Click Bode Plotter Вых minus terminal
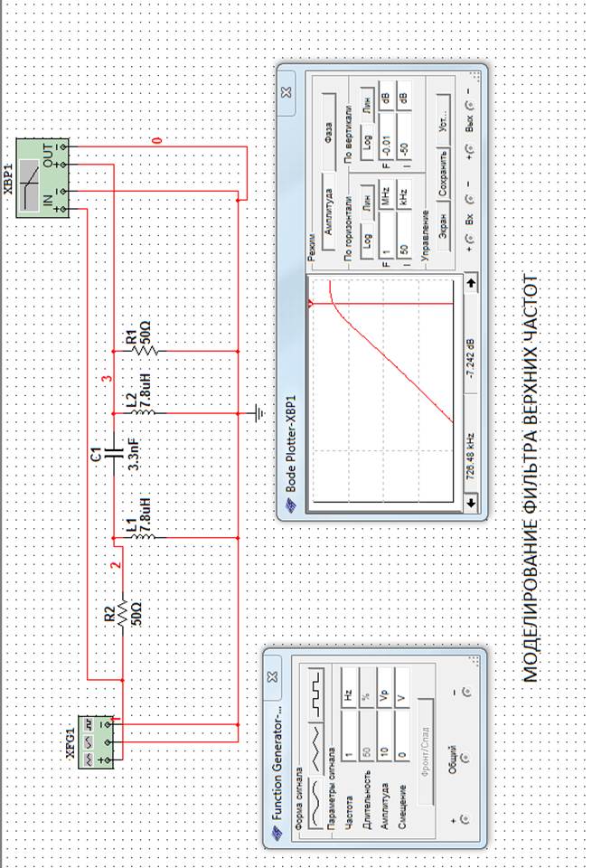This screenshot has height=868, width=592. (x=468, y=104)
